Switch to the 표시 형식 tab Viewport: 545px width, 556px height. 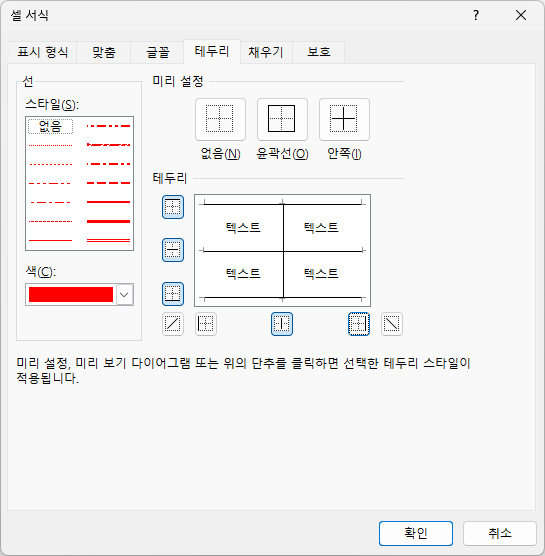pyautogui.click(x=43, y=52)
